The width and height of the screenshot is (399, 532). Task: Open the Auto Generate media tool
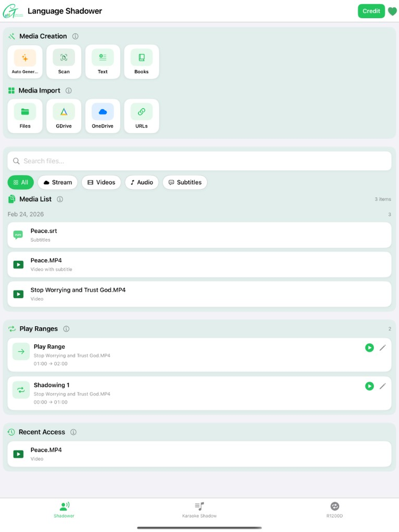click(25, 62)
